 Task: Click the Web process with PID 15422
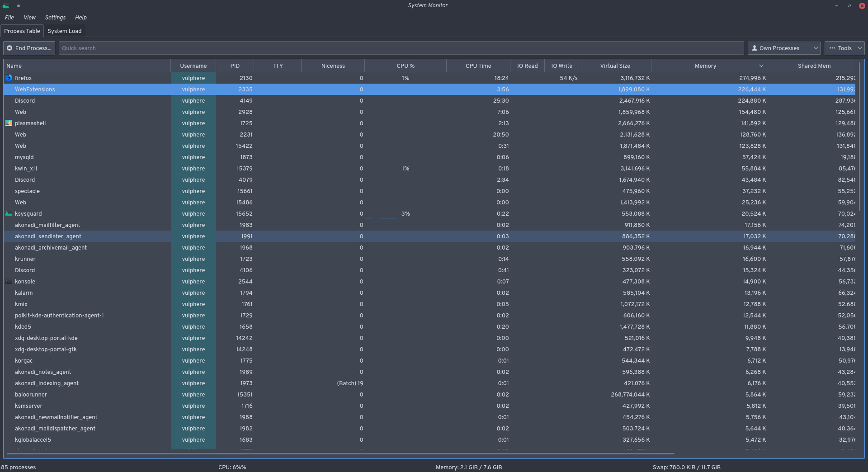pyautogui.click(x=430, y=146)
